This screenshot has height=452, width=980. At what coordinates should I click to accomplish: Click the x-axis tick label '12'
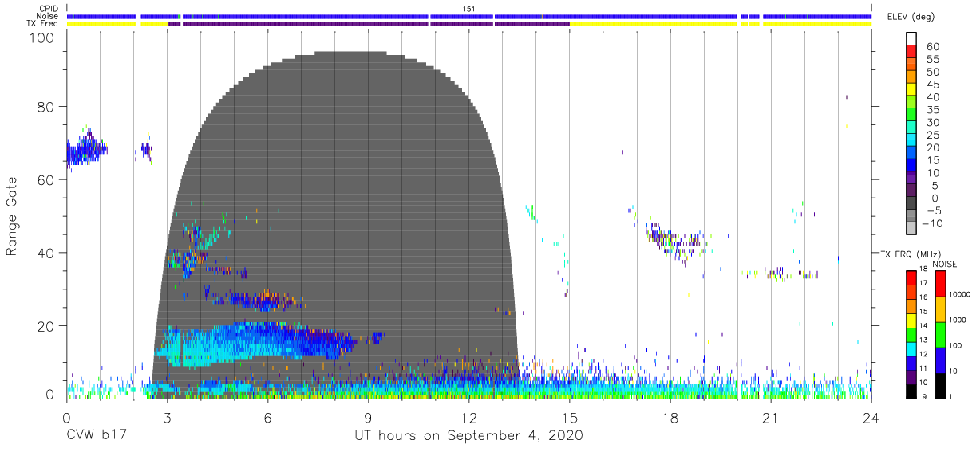pos(468,416)
